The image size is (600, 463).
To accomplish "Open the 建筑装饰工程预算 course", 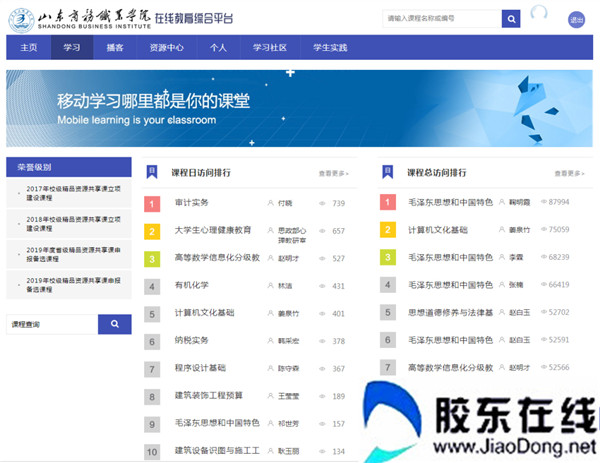I will pyautogui.click(x=209, y=395).
